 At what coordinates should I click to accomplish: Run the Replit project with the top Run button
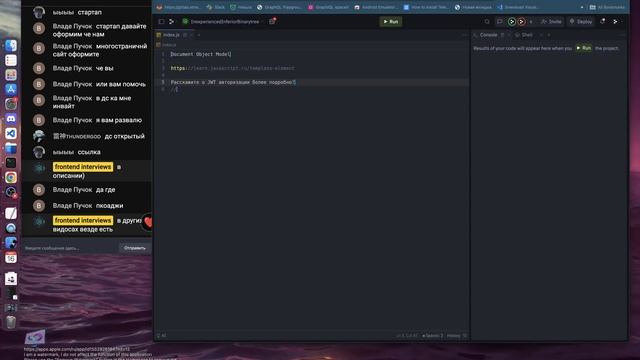click(x=391, y=22)
